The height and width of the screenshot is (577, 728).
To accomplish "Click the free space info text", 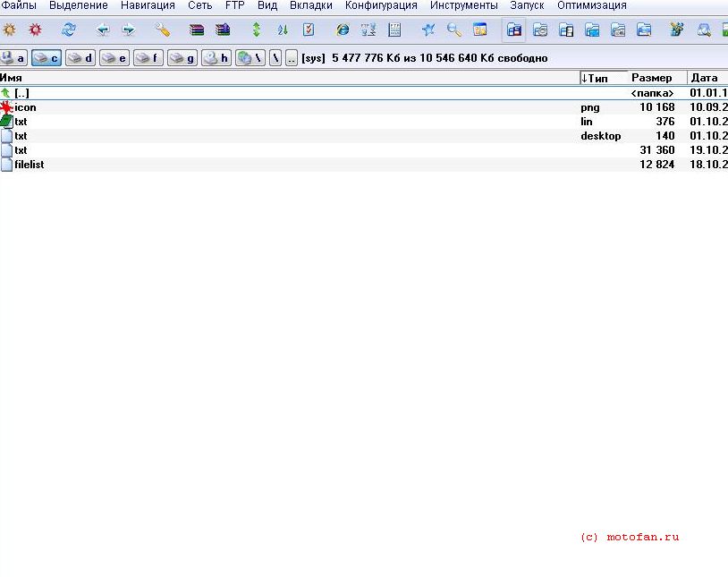I will (x=440, y=58).
